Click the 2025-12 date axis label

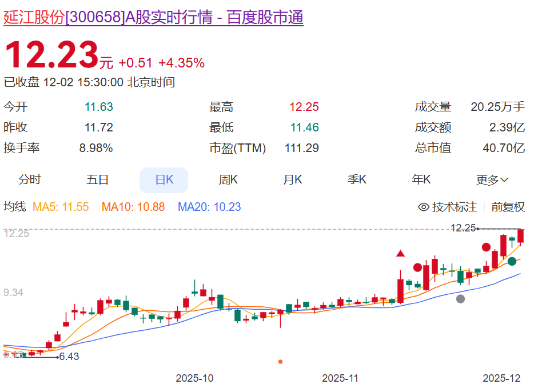point(501,378)
